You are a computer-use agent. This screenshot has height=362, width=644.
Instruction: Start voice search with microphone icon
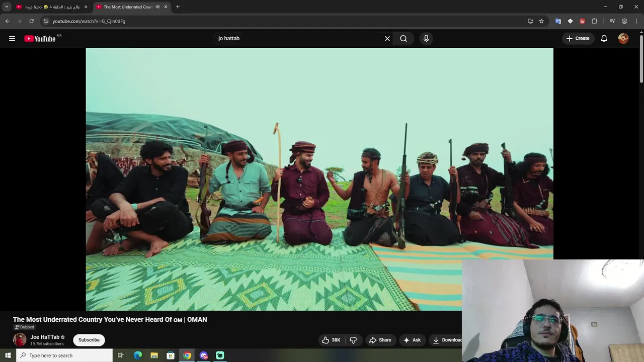point(426,38)
